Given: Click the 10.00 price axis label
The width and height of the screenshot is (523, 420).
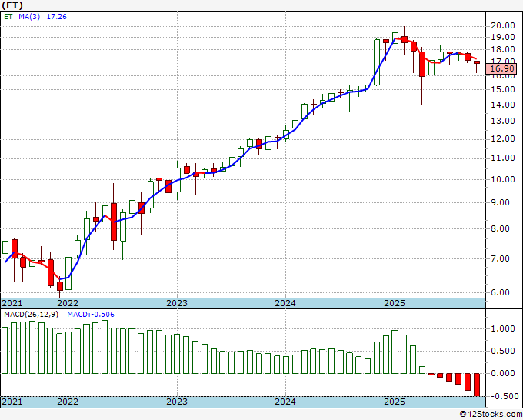Looking at the screenshot, I should 503,179.
